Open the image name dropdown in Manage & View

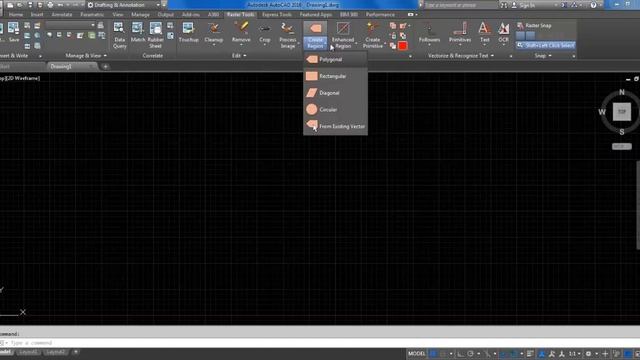(x=70, y=25)
